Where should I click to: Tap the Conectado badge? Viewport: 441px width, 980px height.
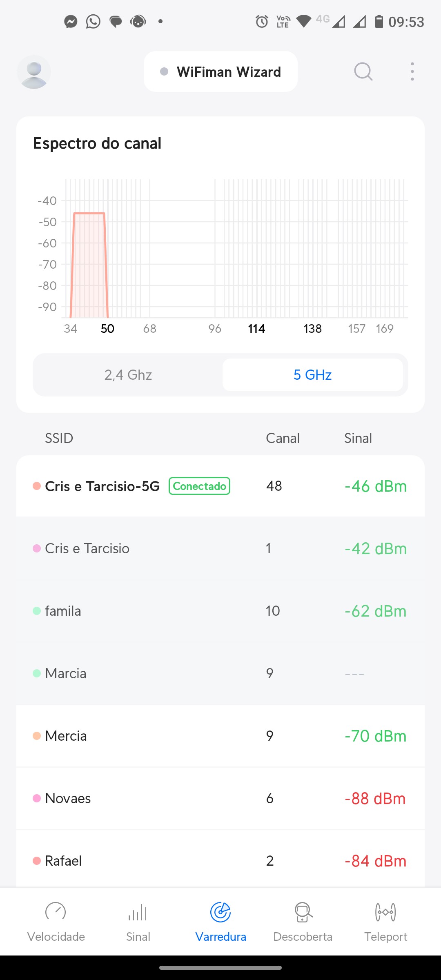click(199, 486)
